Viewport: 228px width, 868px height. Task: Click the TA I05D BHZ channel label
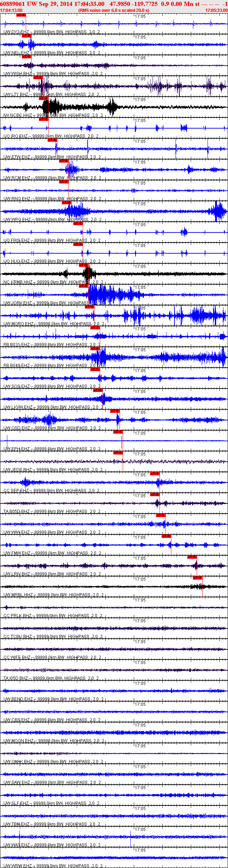(16, 678)
